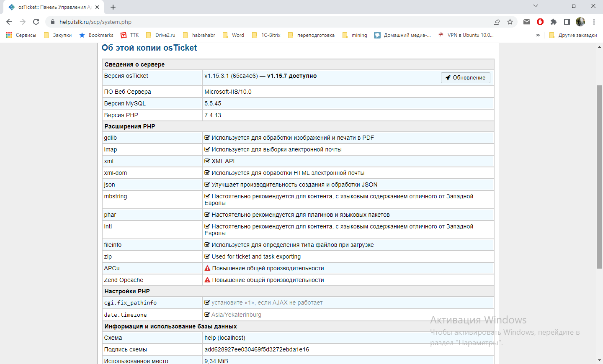Click the v1.15.7 доступно version text
Viewport: 603px width, 364px height.
(292, 76)
